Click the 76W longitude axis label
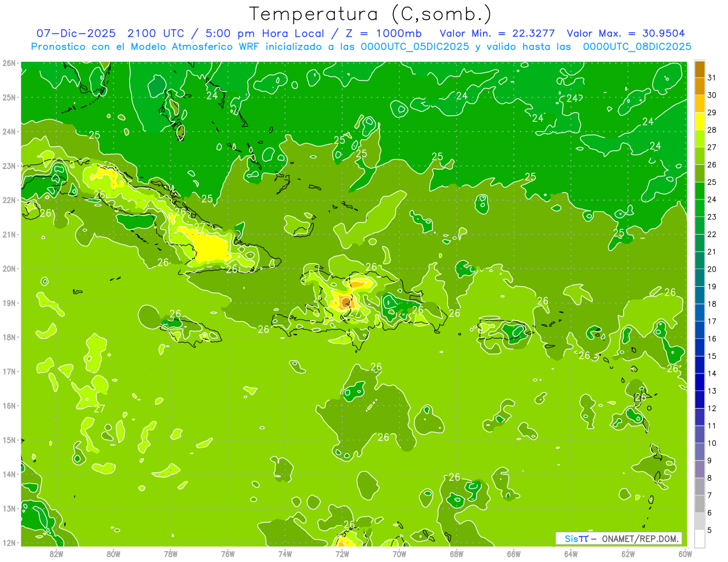Viewport: 728px width, 562px height. coord(227,554)
